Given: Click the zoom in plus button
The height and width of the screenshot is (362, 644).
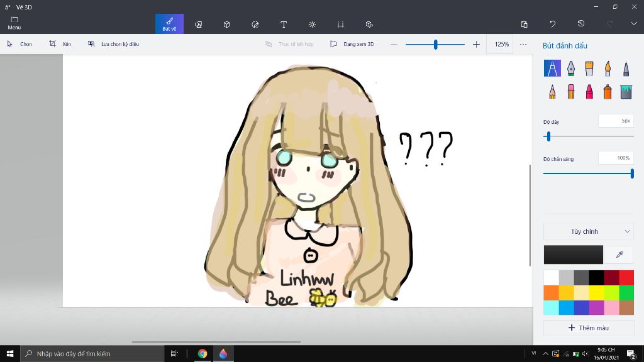Looking at the screenshot, I should [x=476, y=44].
